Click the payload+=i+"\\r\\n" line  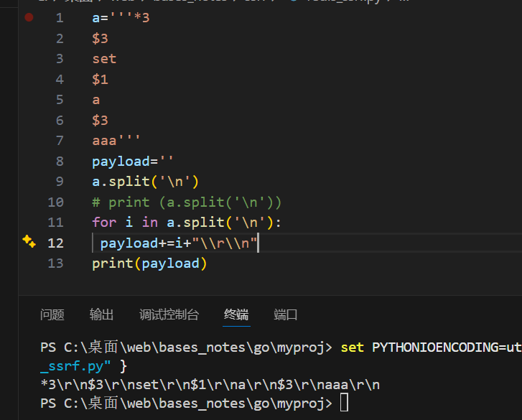(x=179, y=243)
